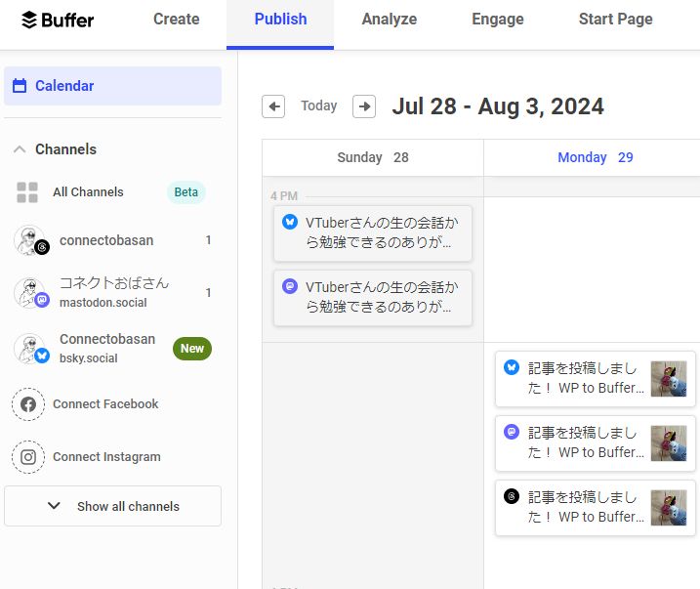Click the Beta badge
The width and height of the screenshot is (700, 589).
tap(186, 192)
